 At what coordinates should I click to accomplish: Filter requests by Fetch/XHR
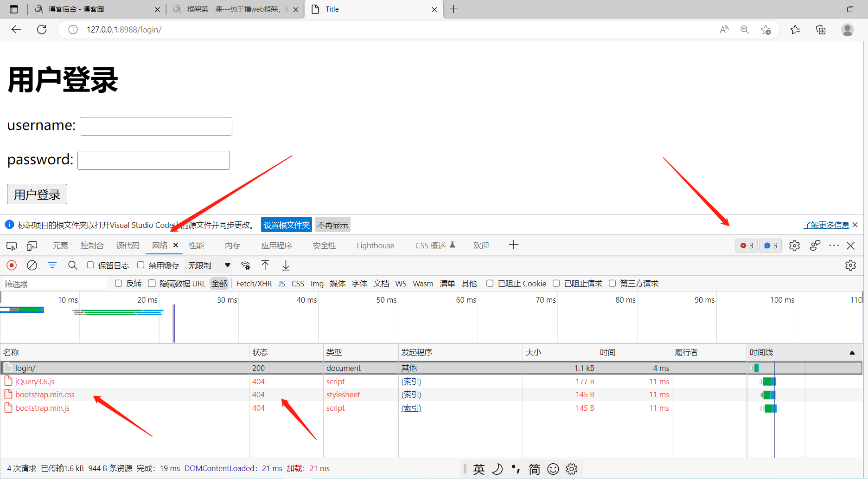pos(254,284)
